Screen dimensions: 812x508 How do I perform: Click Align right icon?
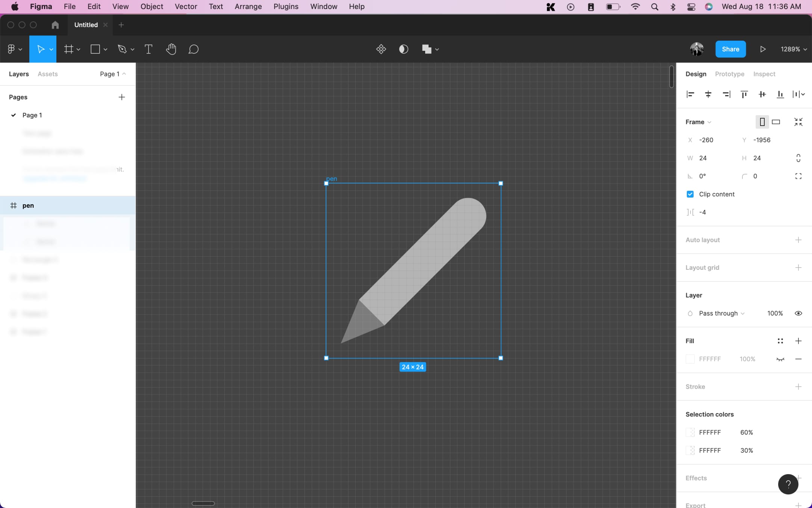click(726, 94)
